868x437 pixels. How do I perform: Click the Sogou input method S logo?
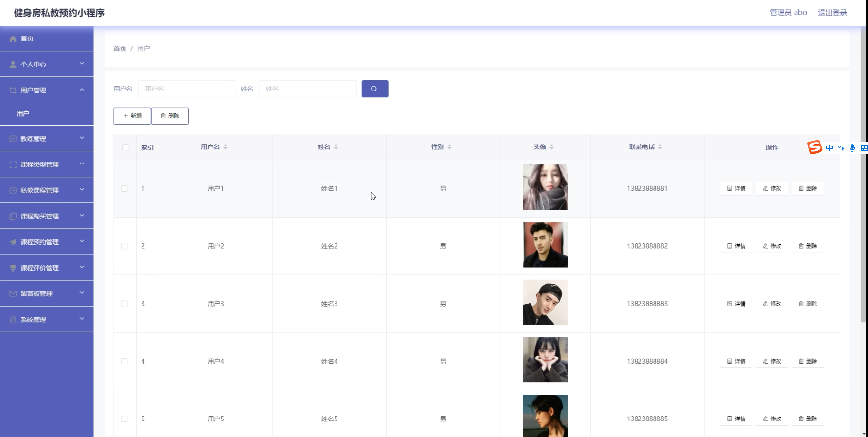click(815, 147)
